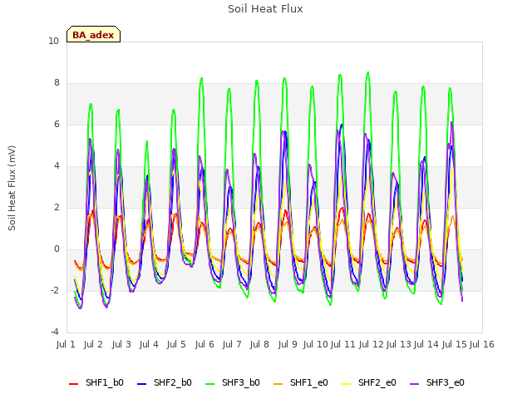Click the y-axis value 8
This screenshot has height=399, width=532.
pyautogui.click(x=57, y=83)
